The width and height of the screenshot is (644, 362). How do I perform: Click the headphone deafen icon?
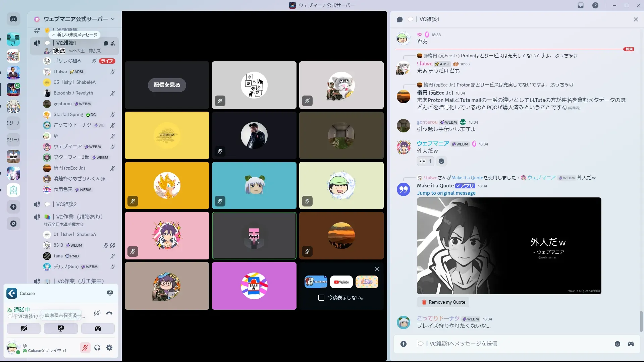97,348
